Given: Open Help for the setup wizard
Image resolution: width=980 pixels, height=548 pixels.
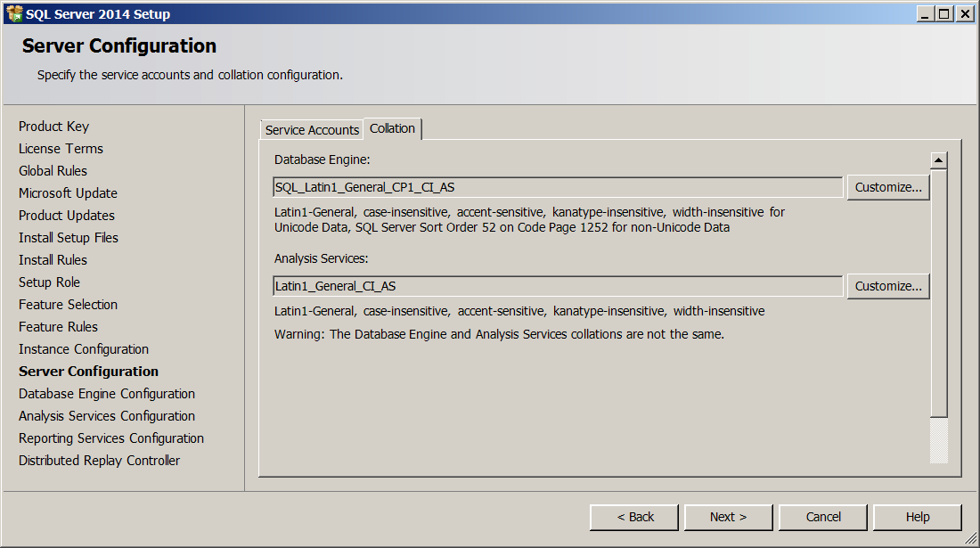Looking at the screenshot, I should (917, 517).
